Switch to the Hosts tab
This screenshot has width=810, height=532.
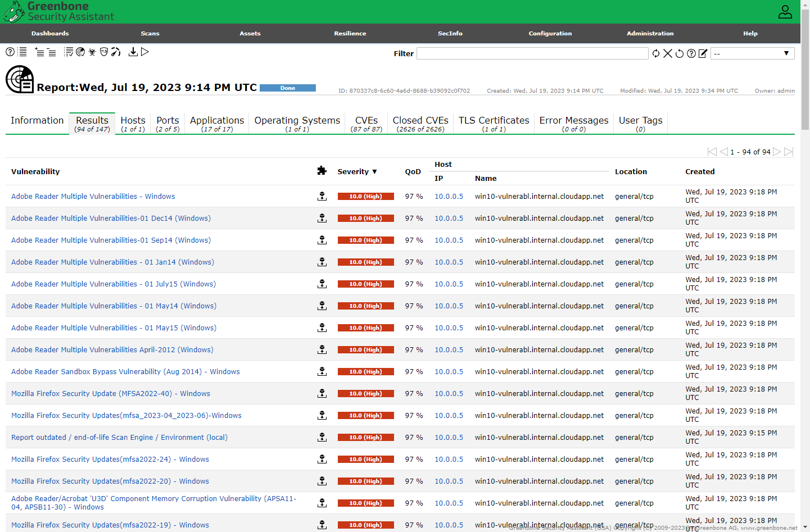133,124
